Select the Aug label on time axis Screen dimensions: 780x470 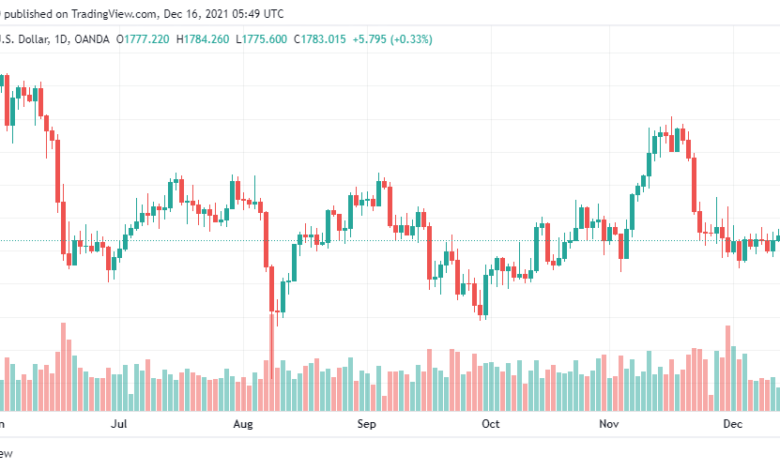pos(243,424)
